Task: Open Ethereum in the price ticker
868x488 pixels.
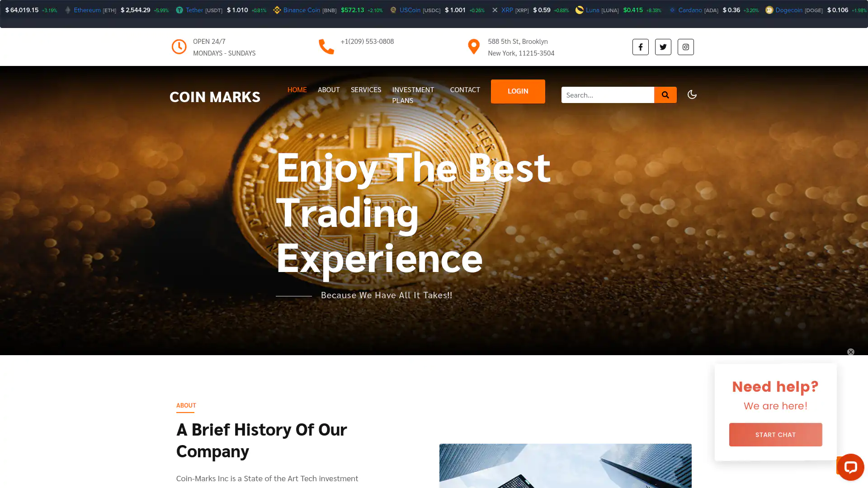Action: point(87,10)
